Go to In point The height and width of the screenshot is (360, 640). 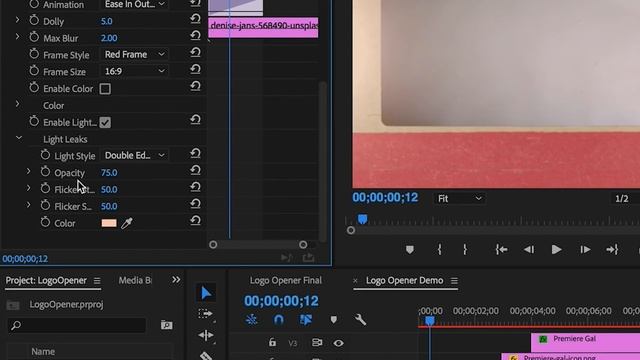[501, 249]
